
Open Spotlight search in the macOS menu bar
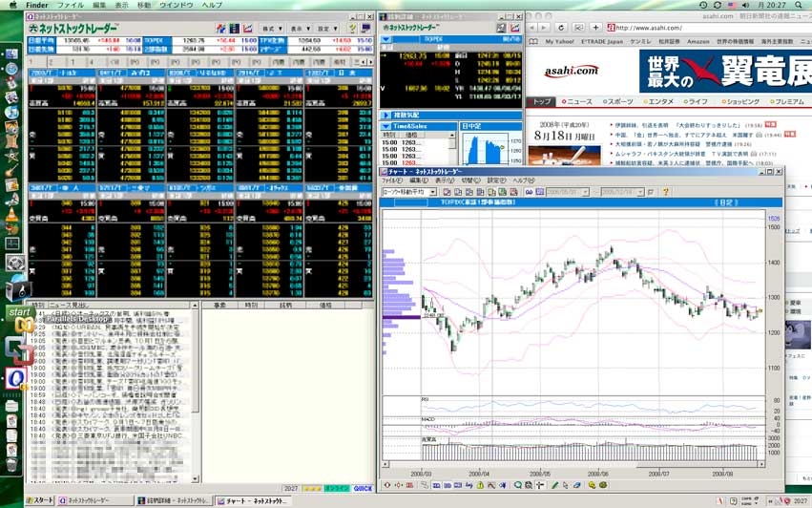click(799, 5)
